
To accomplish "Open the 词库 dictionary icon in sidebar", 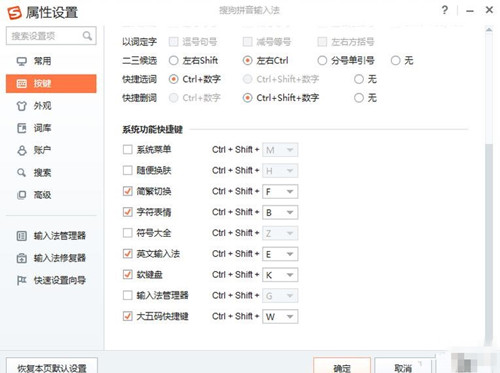I will (x=22, y=128).
